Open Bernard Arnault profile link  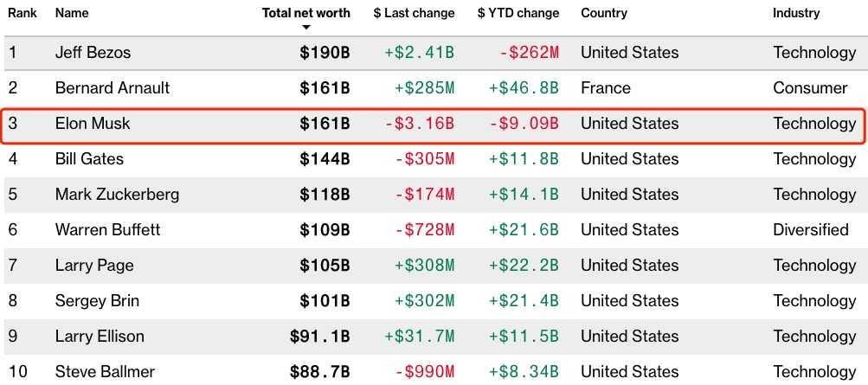(x=113, y=88)
